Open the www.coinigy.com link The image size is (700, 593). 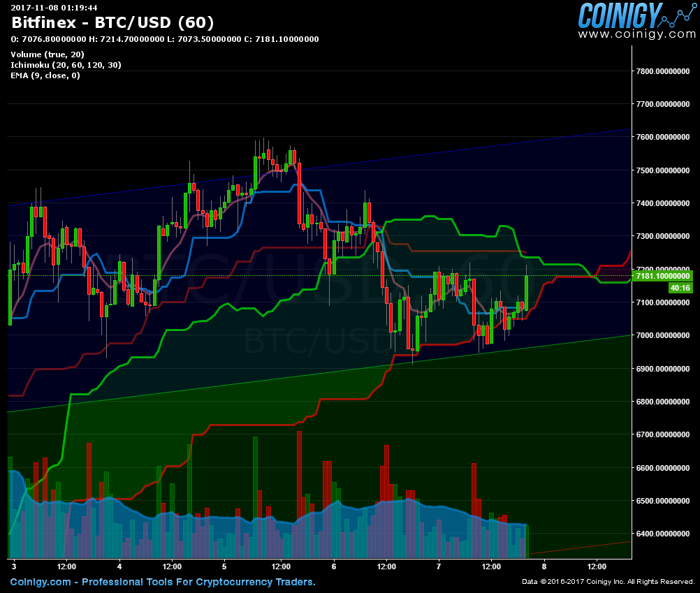click(x=637, y=34)
